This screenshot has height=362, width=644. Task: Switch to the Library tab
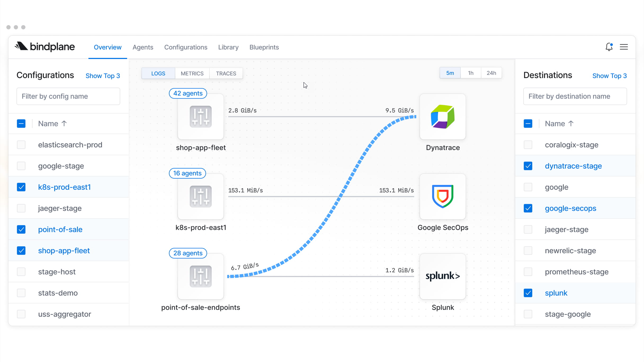(x=228, y=47)
